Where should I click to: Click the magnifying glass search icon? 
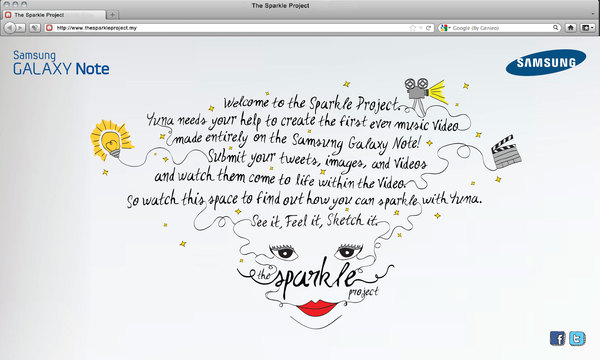tap(556, 28)
